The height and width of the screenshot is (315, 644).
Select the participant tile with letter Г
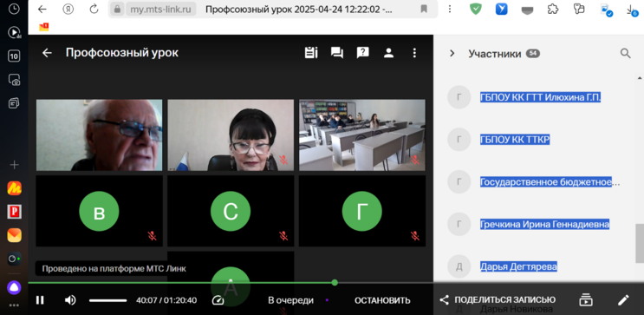362,212
